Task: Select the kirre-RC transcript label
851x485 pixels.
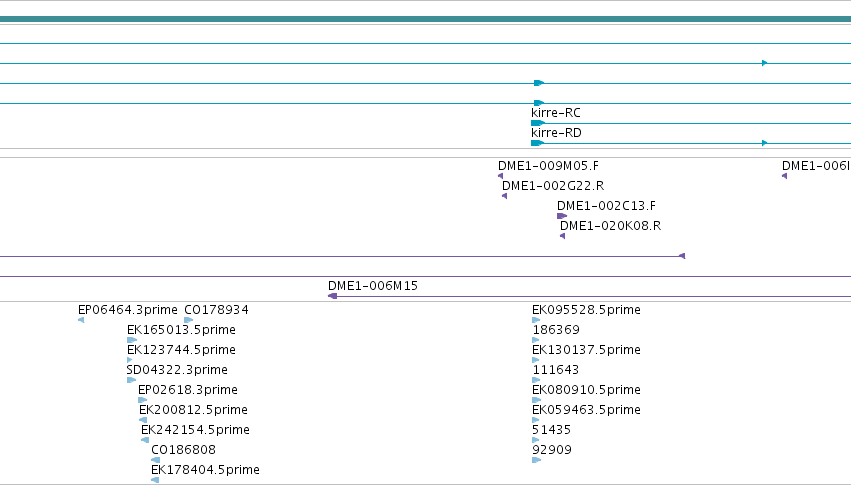Action: (x=556, y=113)
